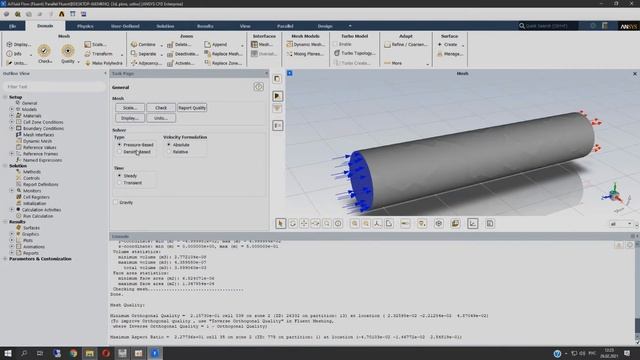Click Make Polyhedra in the ribbon
Screen dimensions: 640x360
104,63
